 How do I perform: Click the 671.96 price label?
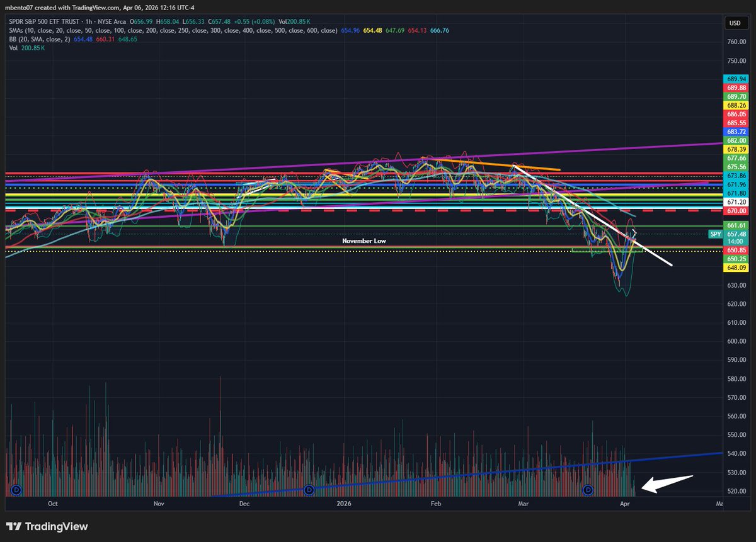pyautogui.click(x=736, y=184)
